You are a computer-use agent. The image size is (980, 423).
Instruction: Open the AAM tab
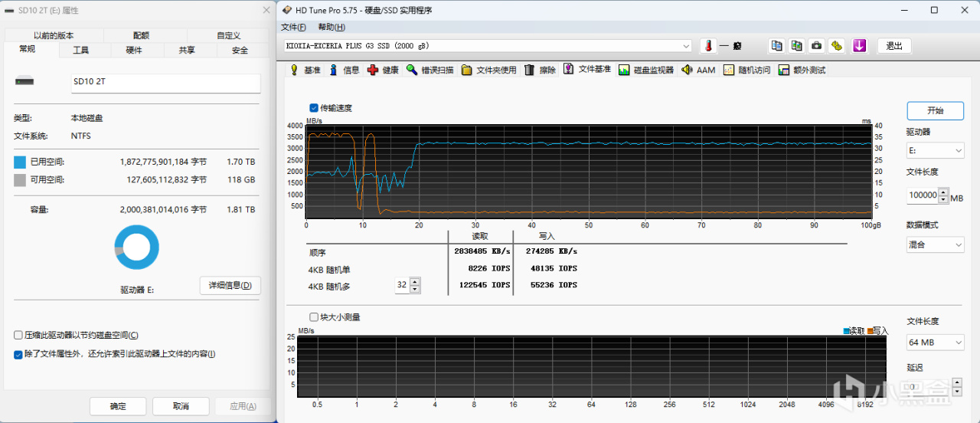tap(698, 70)
